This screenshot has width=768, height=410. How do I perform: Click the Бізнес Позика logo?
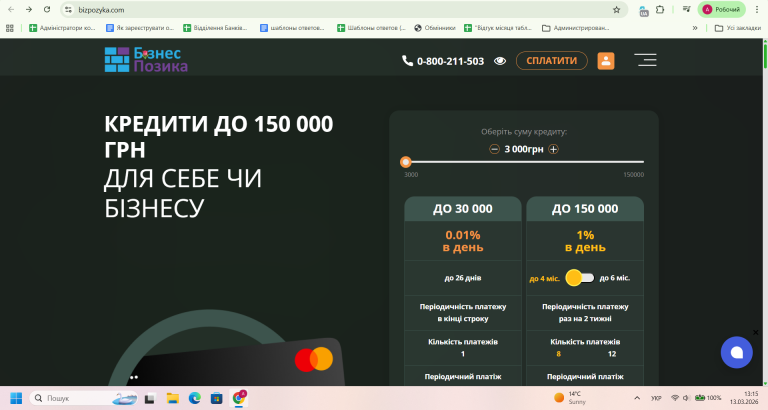pyautogui.click(x=146, y=60)
